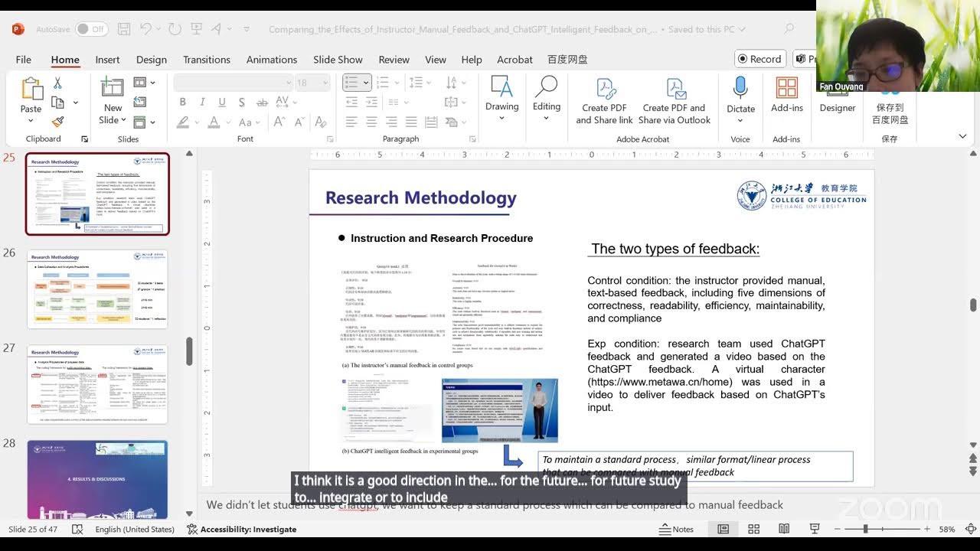Collapse the ribbon with the chevron
The height and width of the screenshot is (551, 980).
point(962,136)
